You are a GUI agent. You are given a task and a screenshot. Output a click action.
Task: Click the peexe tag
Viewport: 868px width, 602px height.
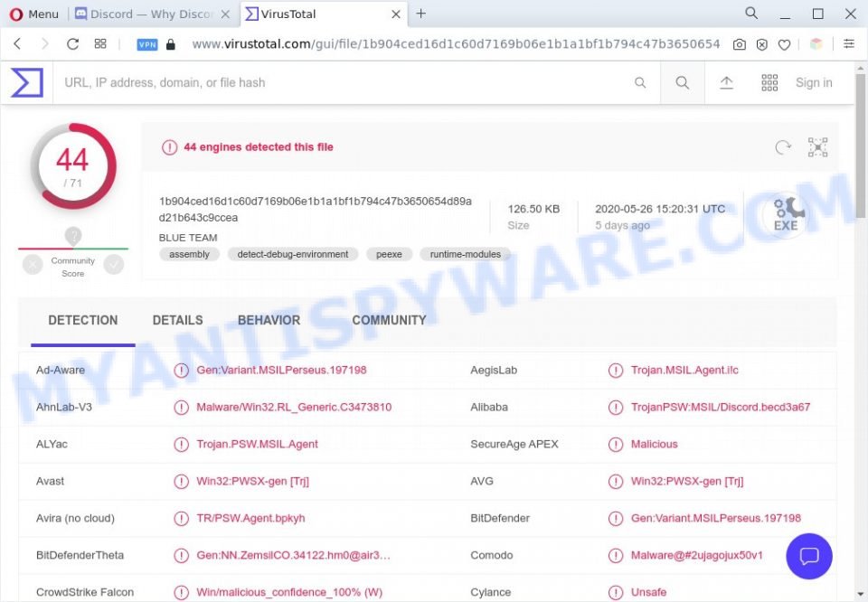(389, 254)
